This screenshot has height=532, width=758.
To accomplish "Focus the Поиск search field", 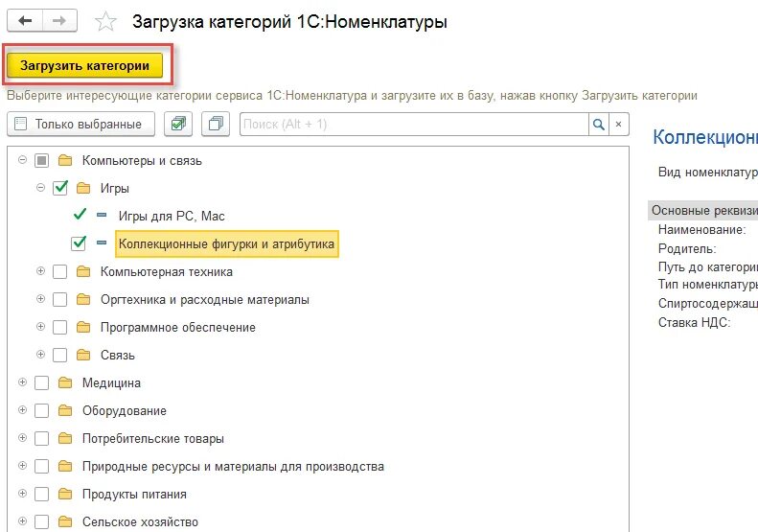I will [x=414, y=125].
